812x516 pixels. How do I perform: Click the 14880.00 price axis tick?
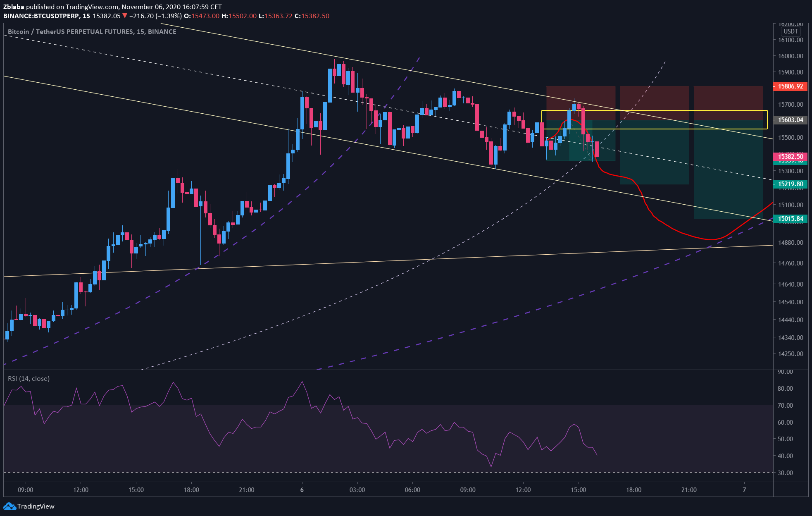point(791,242)
